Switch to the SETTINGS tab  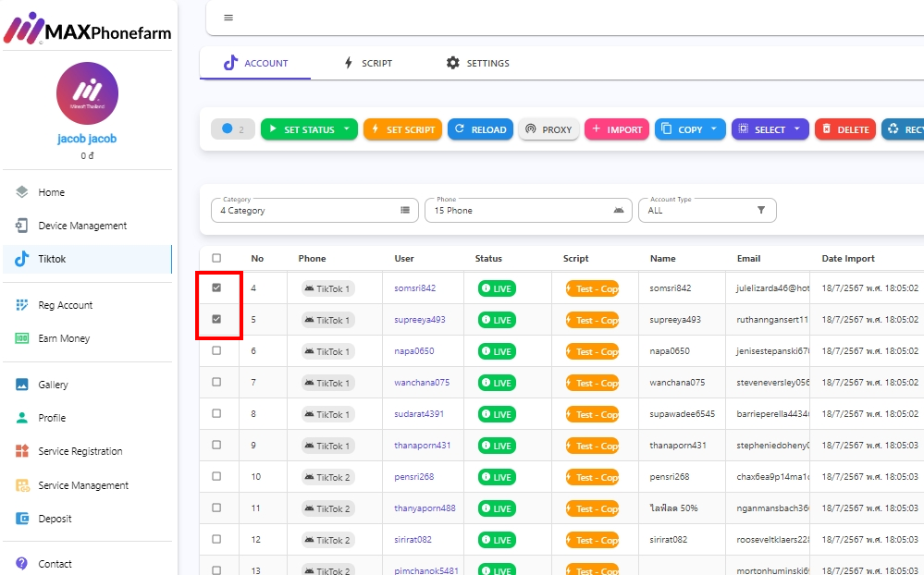point(478,63)
